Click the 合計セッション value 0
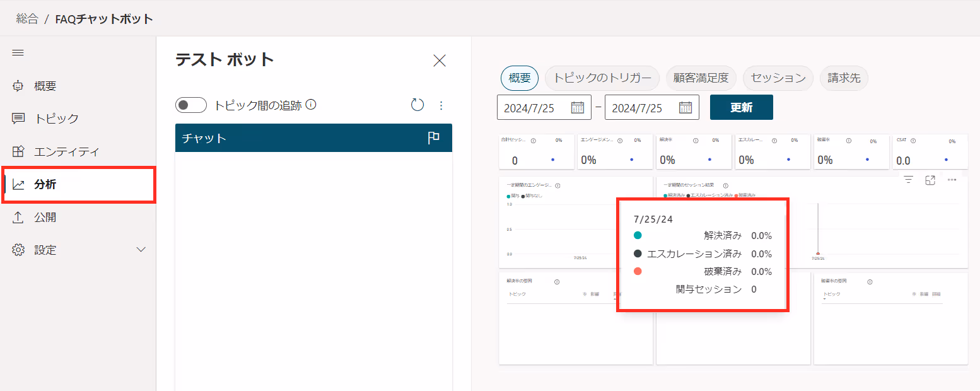This screenshot has height=391, width=980. 515,161
